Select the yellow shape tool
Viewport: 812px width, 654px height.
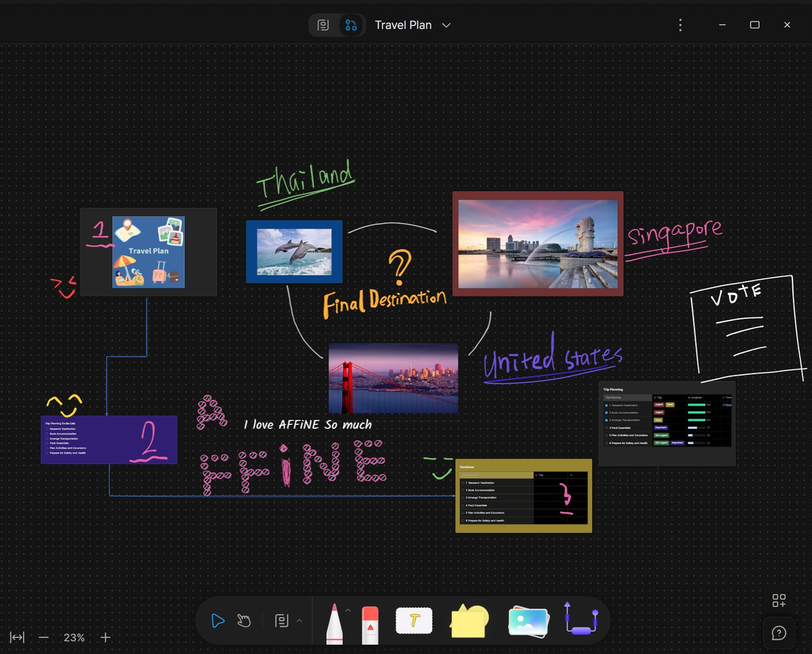(x=469, y=621)
